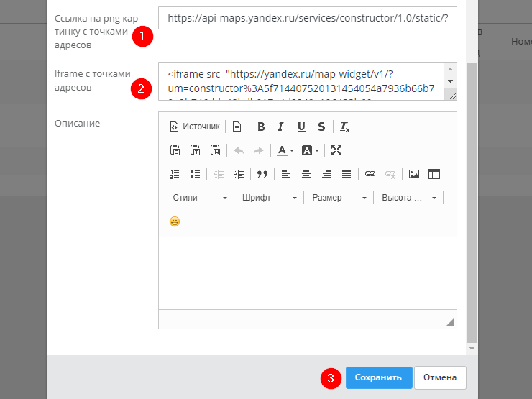Apply italic formatting
This screenshot has width=532, height=399.
[x=281, y=127]
